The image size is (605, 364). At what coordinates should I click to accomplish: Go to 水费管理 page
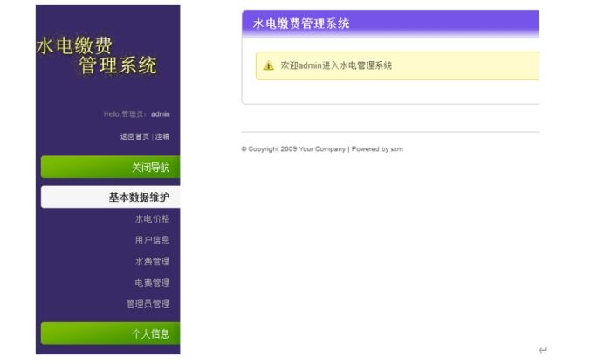pos(153,261)
